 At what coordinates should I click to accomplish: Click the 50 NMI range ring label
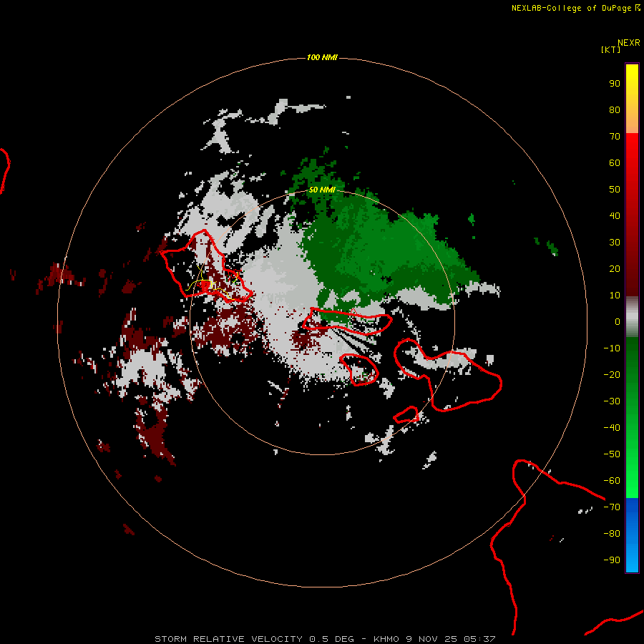(322, 190)
